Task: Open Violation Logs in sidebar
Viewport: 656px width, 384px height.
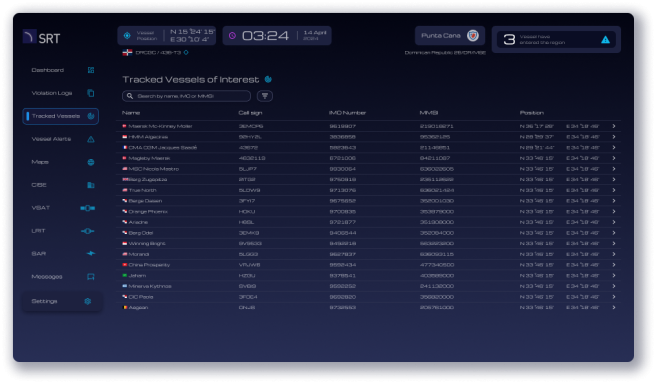Action: [x=61, y=93]
